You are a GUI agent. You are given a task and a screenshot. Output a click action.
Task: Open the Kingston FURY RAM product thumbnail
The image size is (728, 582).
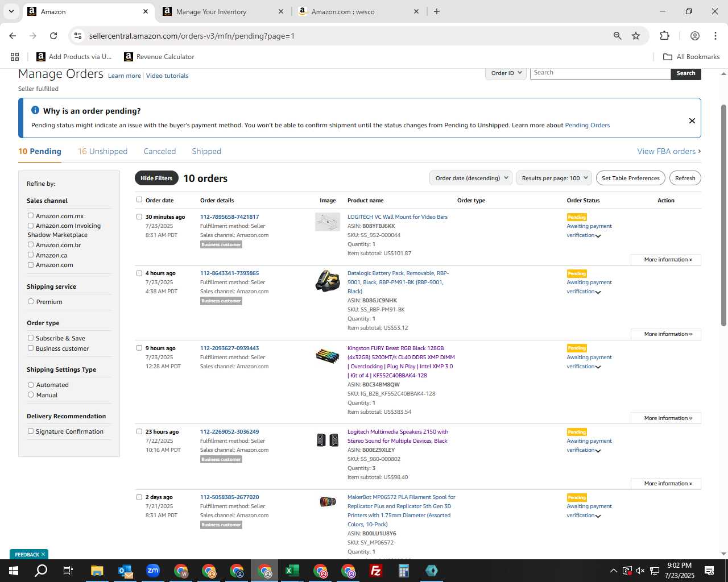click(328, 356)
